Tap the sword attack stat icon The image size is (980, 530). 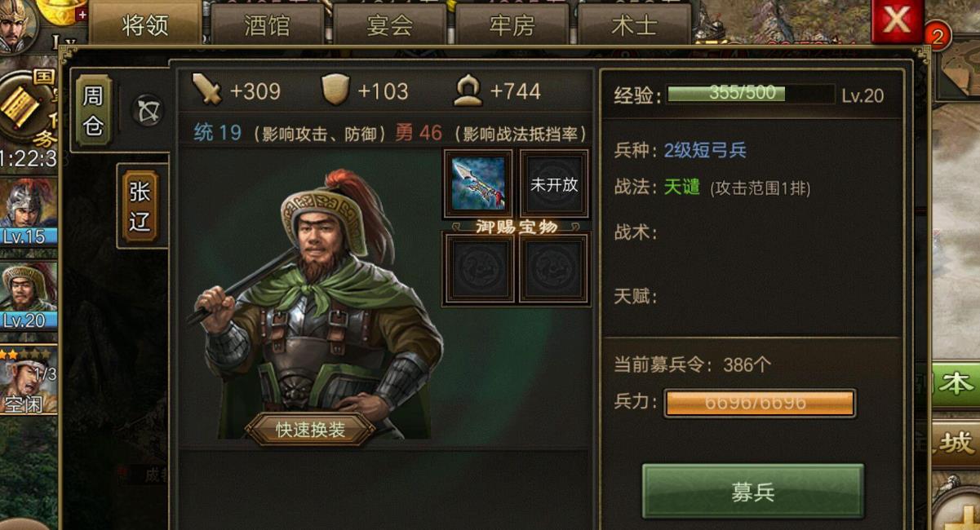206,90
